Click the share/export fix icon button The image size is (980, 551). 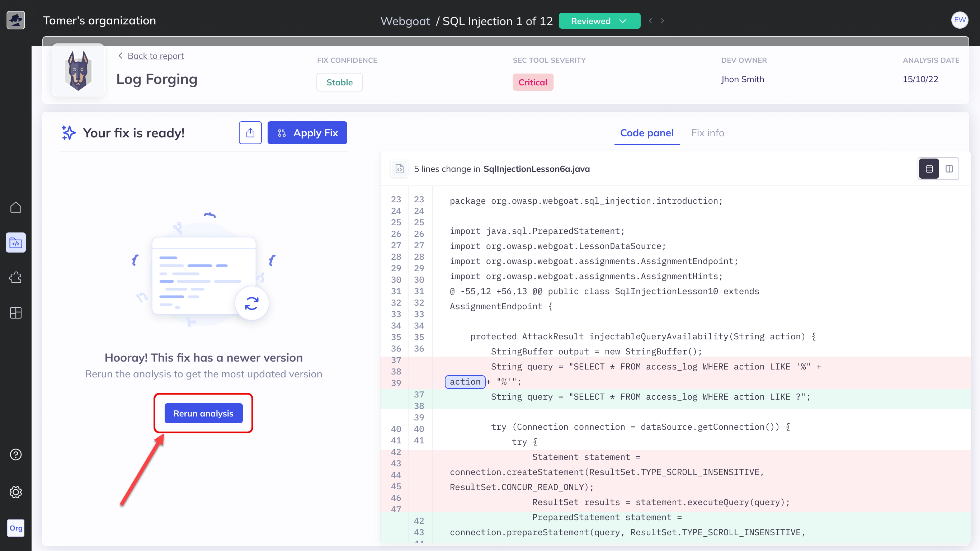coord(250,133)
